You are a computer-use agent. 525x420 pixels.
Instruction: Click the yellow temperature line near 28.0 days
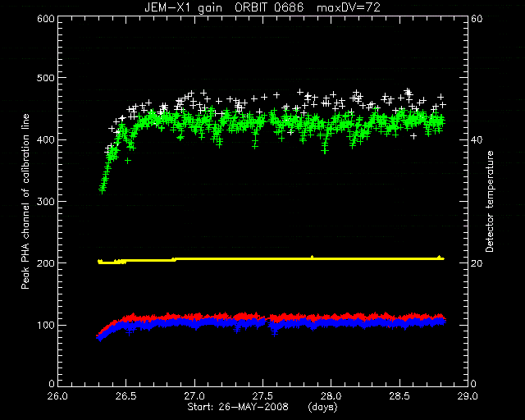[x=331, y=259]
